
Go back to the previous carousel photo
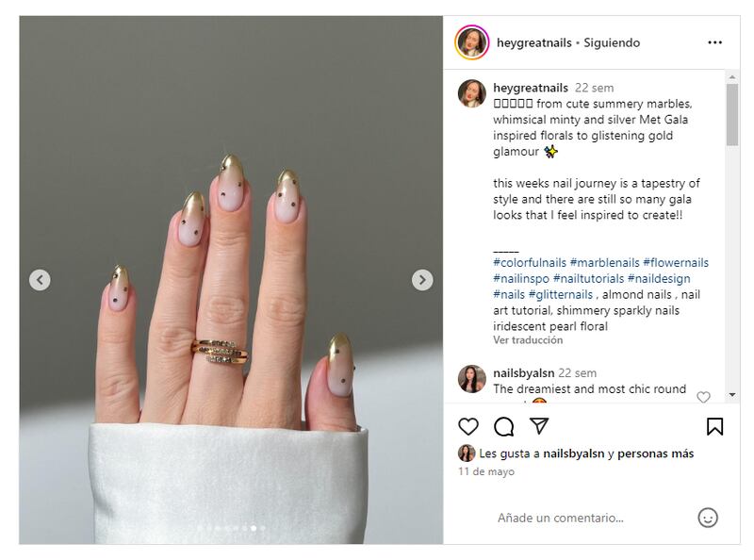tap(40, 279)
